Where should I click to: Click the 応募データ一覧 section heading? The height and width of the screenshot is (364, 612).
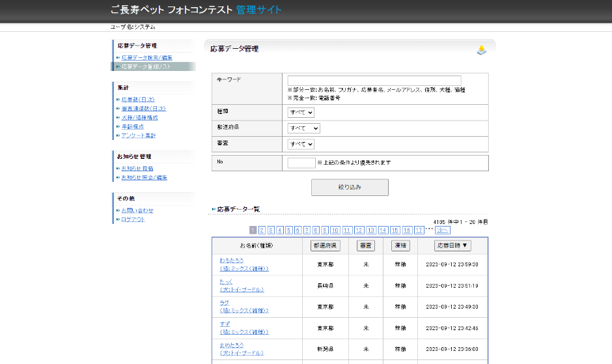238,209
